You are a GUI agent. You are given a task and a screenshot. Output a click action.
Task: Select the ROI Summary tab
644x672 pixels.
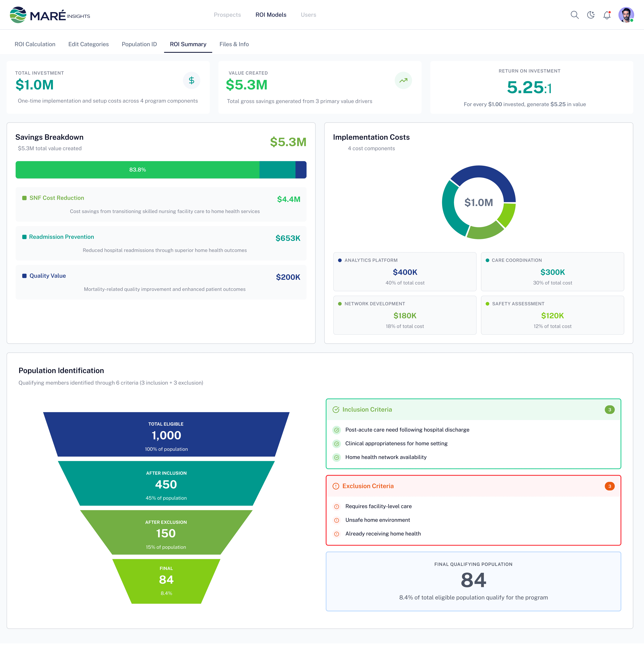(188, 44)
